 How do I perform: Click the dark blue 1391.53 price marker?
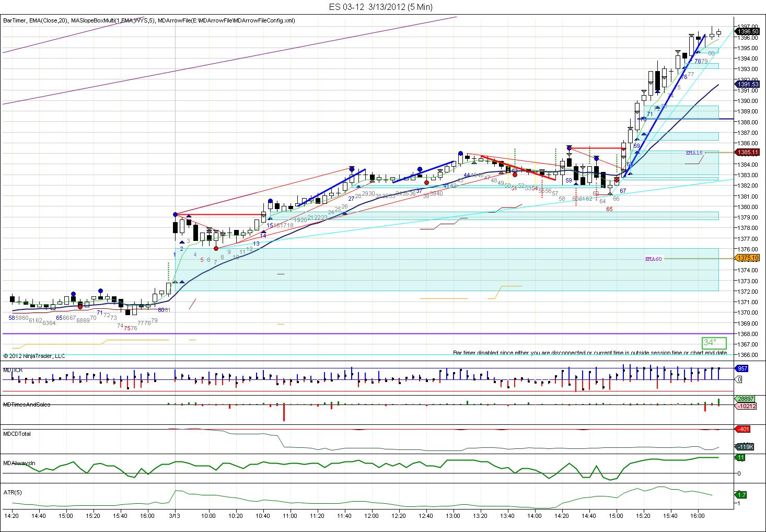tap(747, 84)
